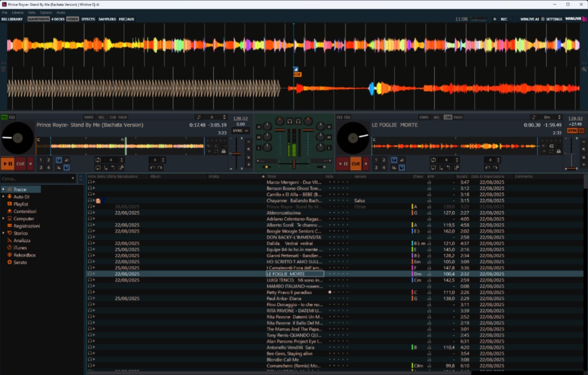
Task: Select Registrazioni in the sidebar
Action: point(27,226)
